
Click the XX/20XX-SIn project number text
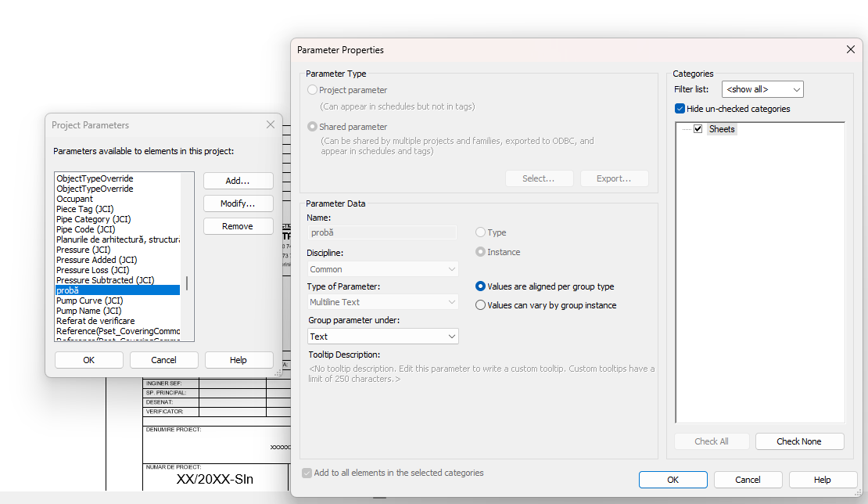tap(215, 479)
